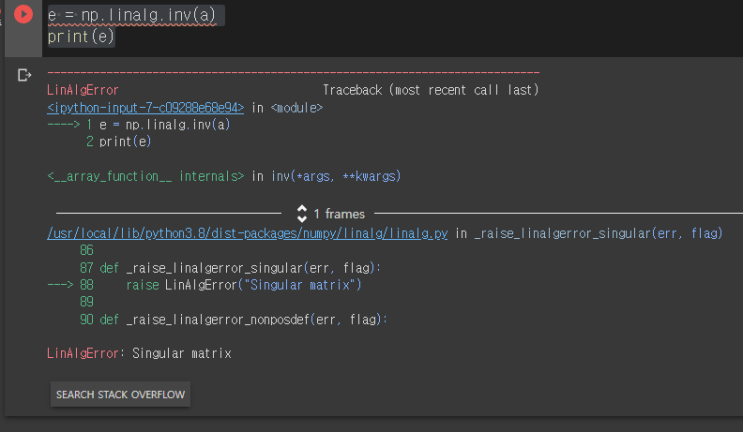Click line 90 def _raise_linalgerror_nonposdef
Viewport: 743px width, 432px height.
(242, 319)
